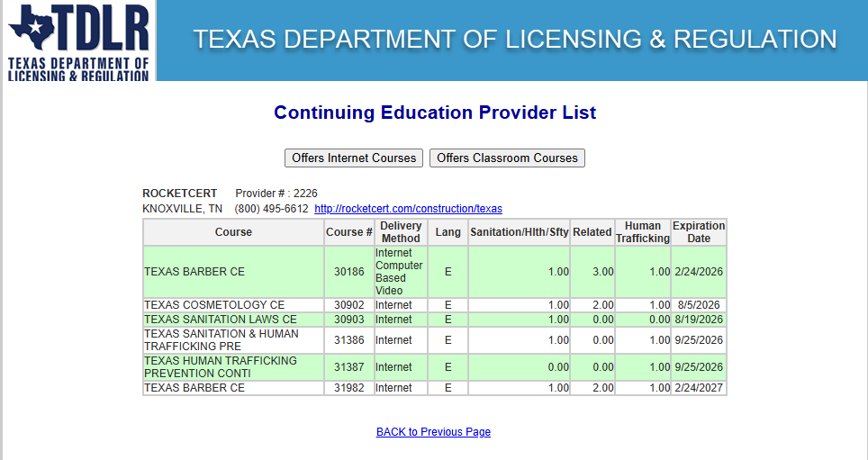This screenshot has height=460, width=868.
Task: Click the Delivery Method column header
Action: [401, 232]
